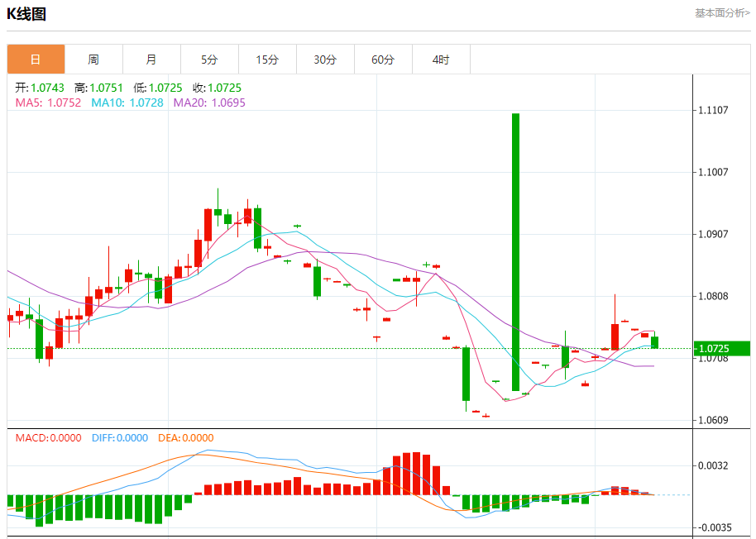Click the 开:1.0743 opening price text
Screen dimensions: 756x539
(40, 88)
